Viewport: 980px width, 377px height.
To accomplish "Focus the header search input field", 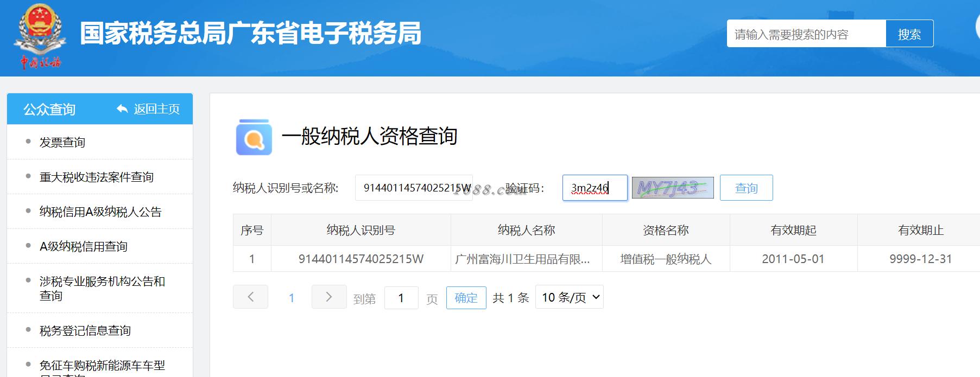I will point(806,34).
